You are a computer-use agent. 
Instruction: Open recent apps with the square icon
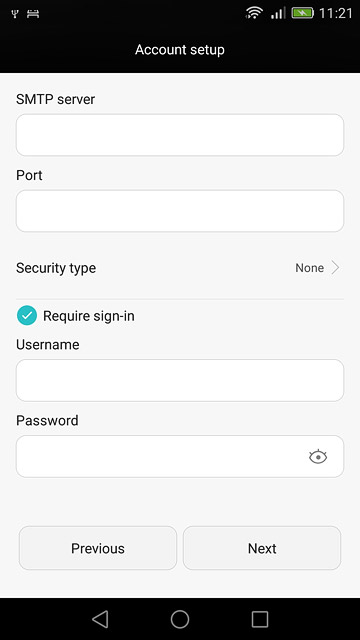[x=260, y=619]
